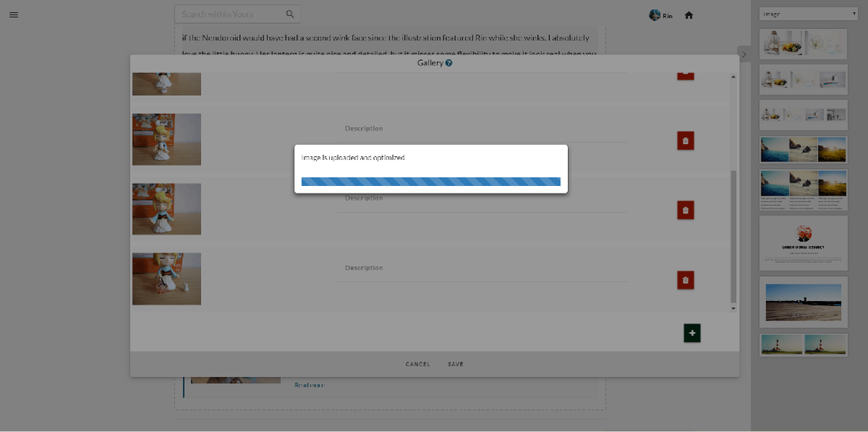Select the sitting doll thumbnail

click(x=167, y=279)
